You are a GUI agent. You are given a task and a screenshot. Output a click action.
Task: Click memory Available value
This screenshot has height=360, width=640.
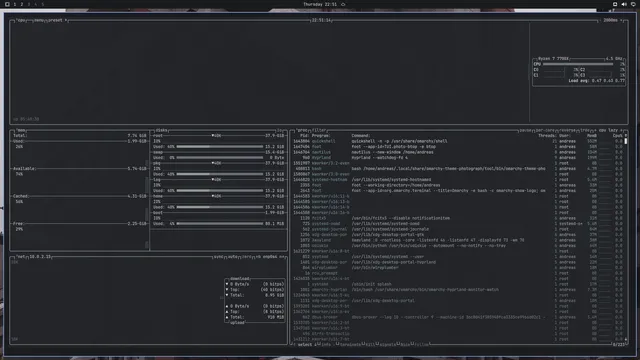click(x=137, y=169)
